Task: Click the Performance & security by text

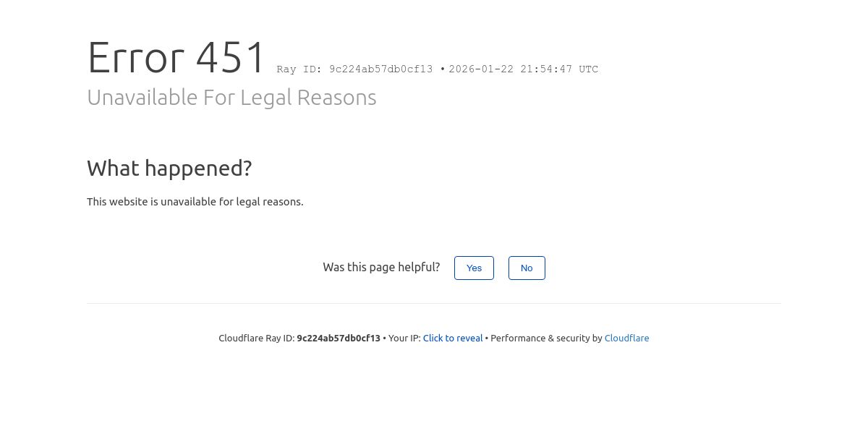Action: (x=546, y=338)
